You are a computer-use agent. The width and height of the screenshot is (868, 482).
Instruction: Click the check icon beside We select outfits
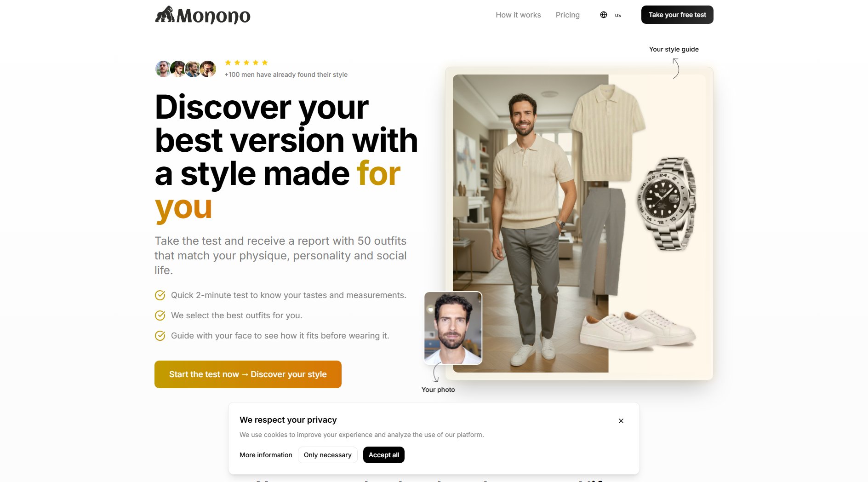[x=160, y=316]
